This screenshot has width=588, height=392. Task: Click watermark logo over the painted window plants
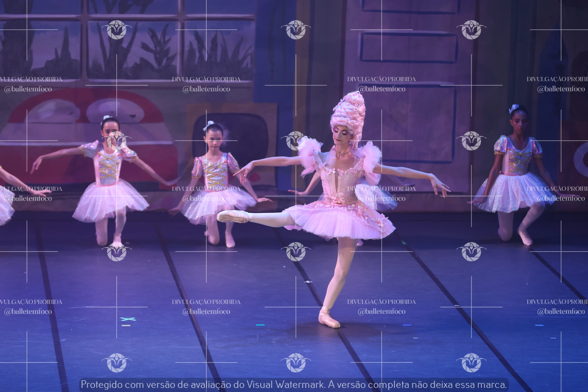[117, 30]
